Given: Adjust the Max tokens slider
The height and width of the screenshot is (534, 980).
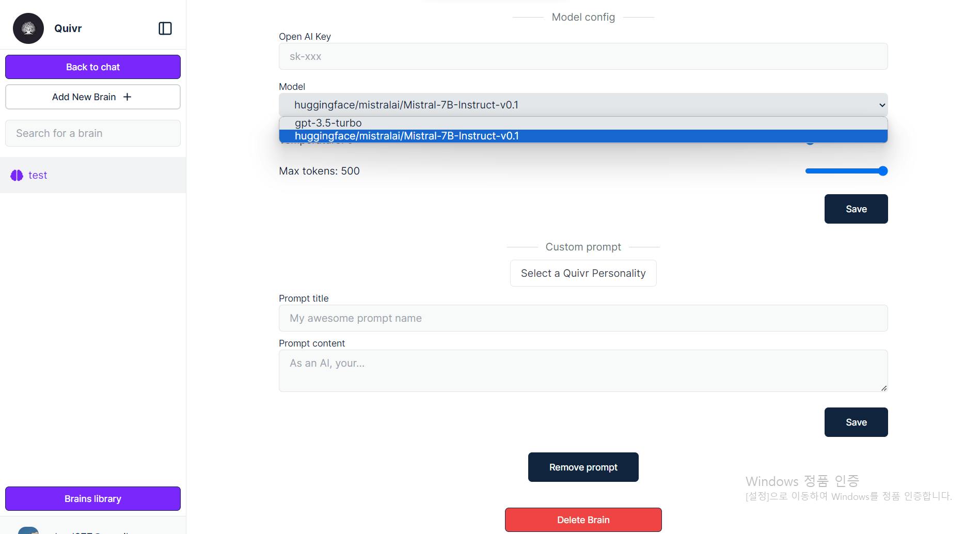Looking at the screenshot, I should [x=847, y=171].
